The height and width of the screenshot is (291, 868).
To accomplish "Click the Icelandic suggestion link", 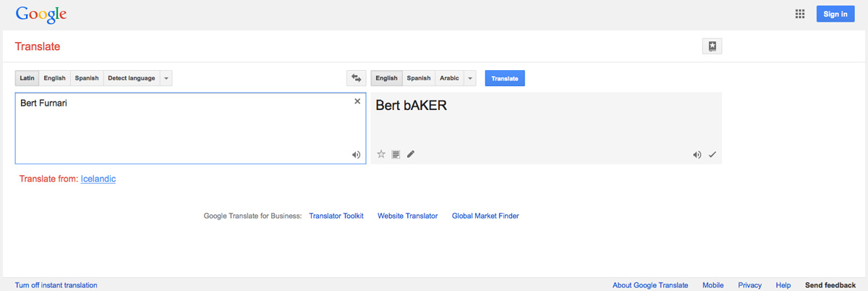I will coord(98,179).
